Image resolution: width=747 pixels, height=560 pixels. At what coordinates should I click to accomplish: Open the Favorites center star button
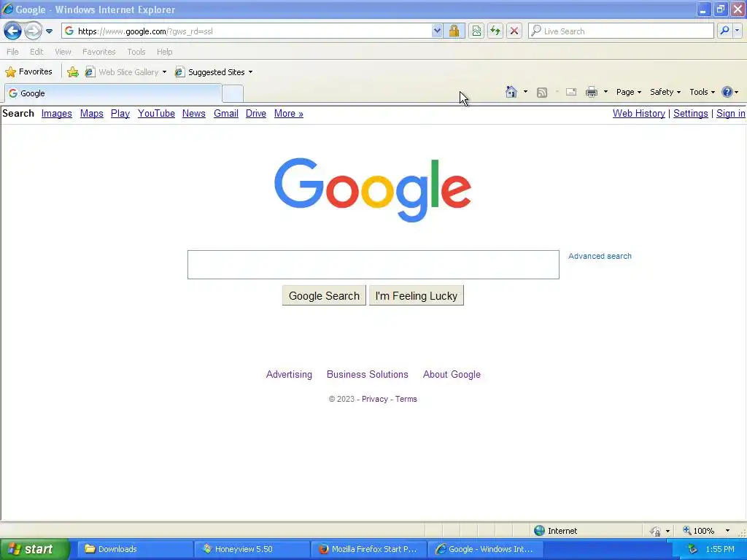pyautogui.click(x=29, y=72)
